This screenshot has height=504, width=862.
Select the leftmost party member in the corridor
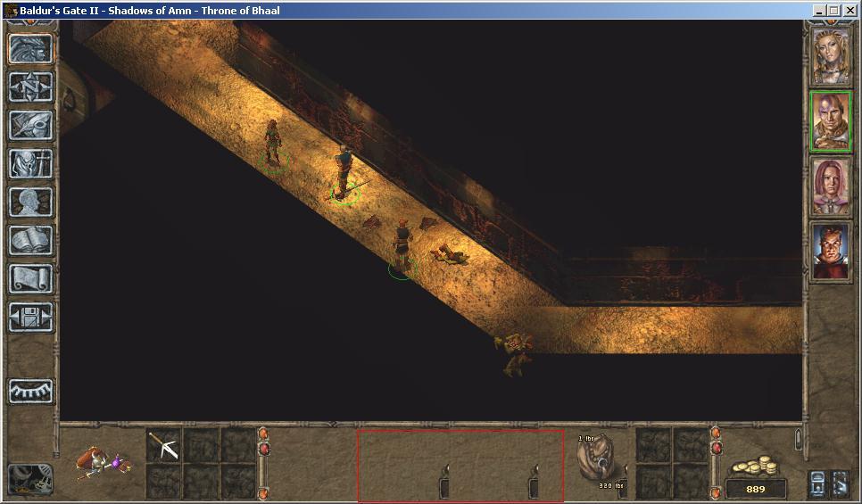(x=273, y=143)
